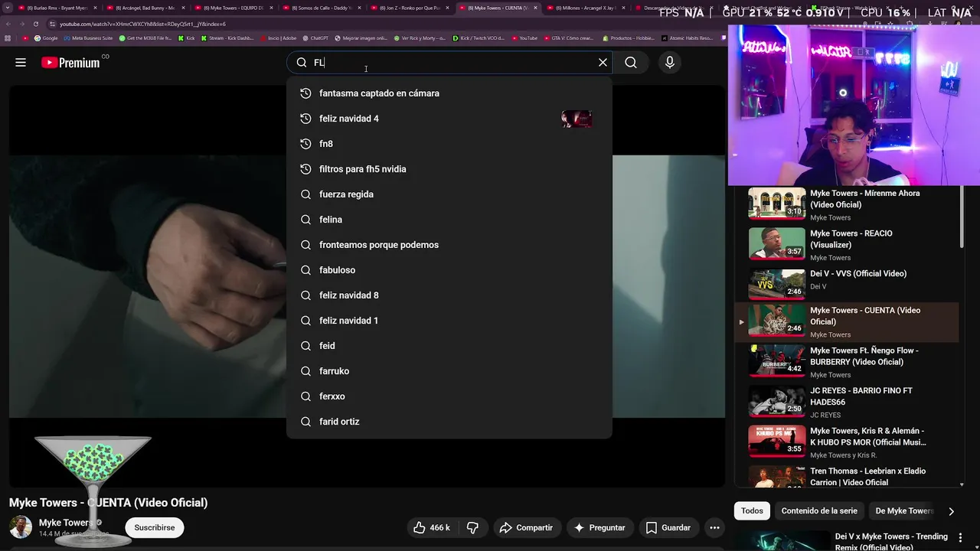Click history clock icon beside 'filtros para fh5 nvidia'
The image size is (980, 551).
tap(305, 169)
